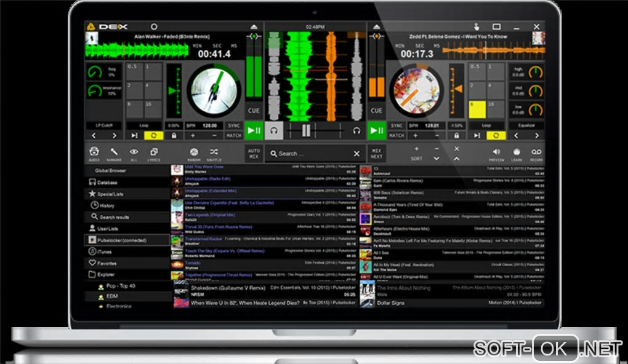628x364 pixels.
Task: Play or pause the right deck
Action: [376, 130]
